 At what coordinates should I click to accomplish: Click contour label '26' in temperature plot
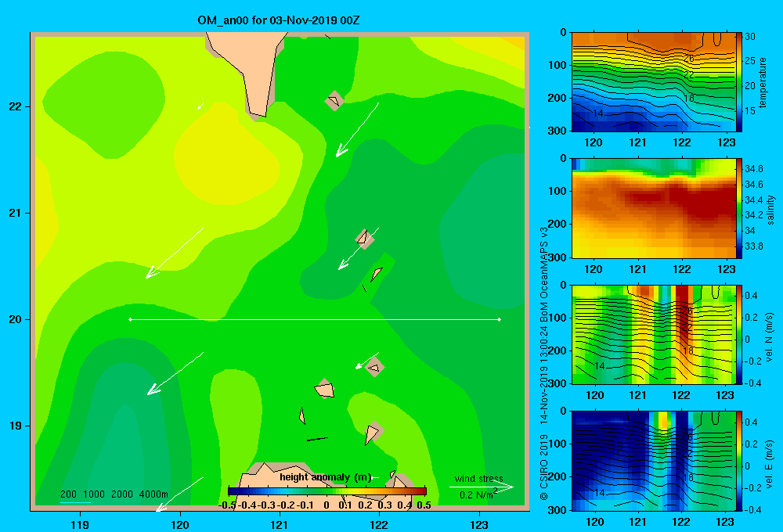point(688,59)
